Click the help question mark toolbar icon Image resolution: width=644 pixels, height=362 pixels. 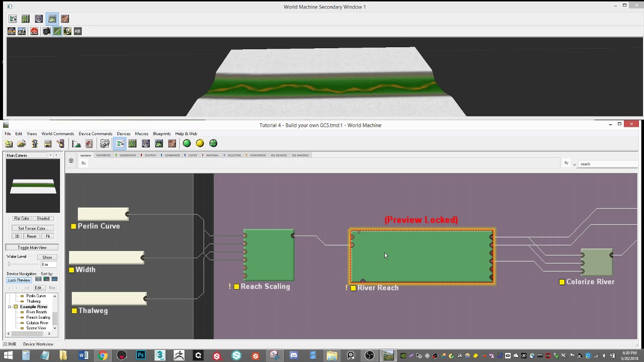point(35,144)
